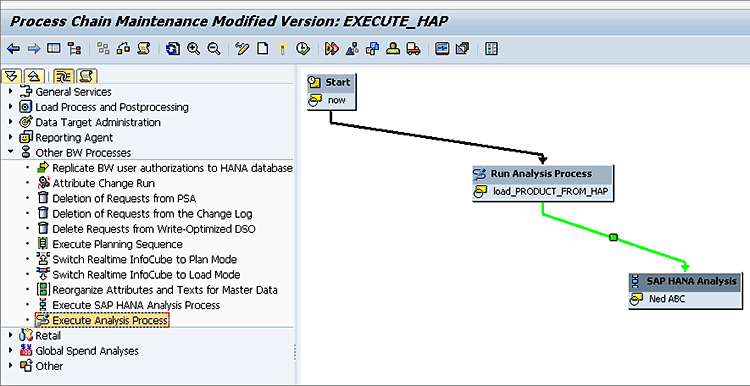Open the log scroll icon in toolbar
750x386 pixels.
(x=143, y=48)
